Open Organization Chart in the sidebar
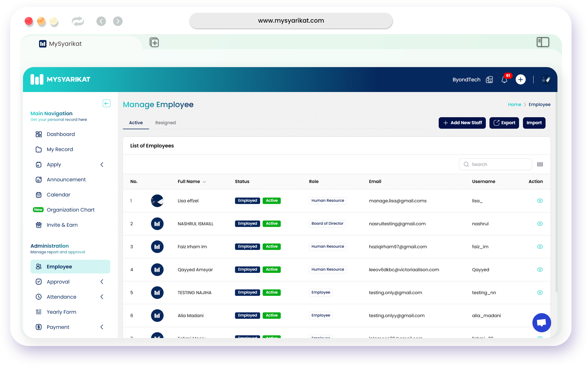This screenshot has width=588, height=366. coord(71,210)
